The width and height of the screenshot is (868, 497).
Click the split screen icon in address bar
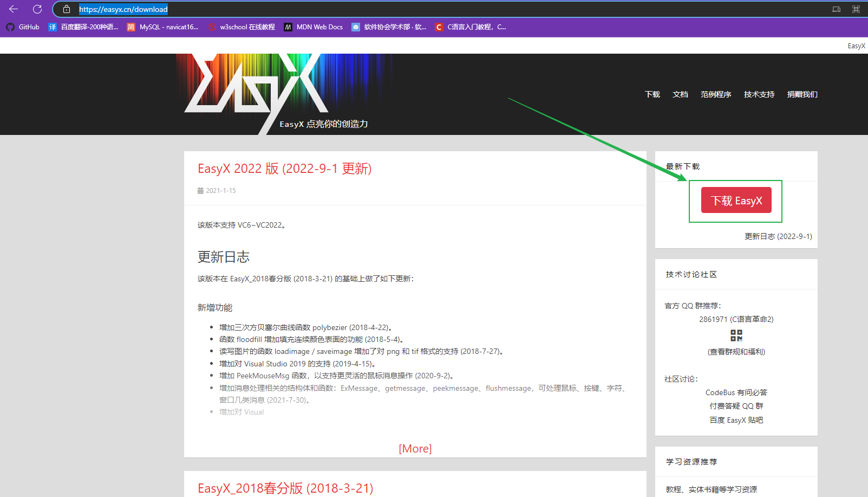pos(836,9)
